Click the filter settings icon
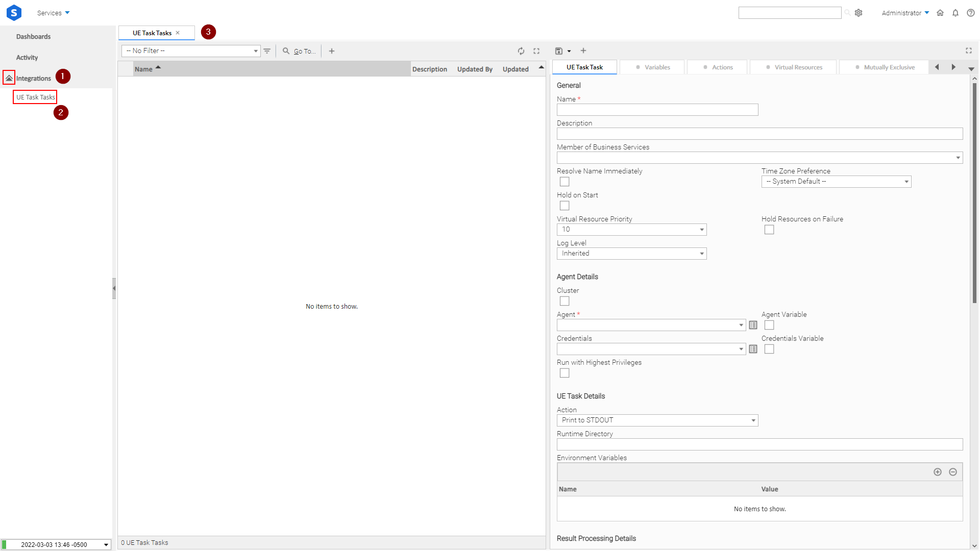 [x=267, y=51]
